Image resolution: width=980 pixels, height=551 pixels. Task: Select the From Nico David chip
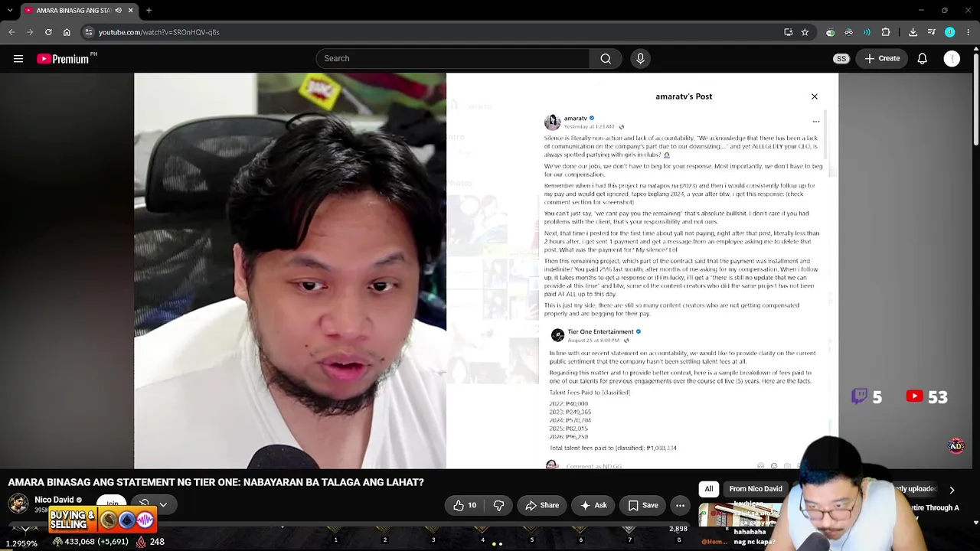756,489
